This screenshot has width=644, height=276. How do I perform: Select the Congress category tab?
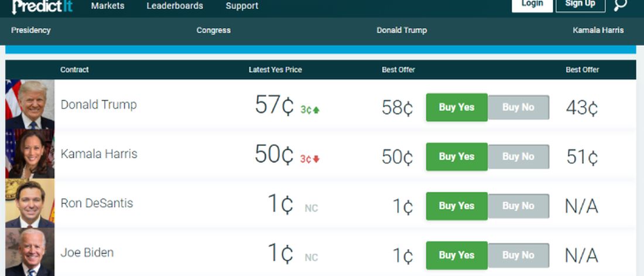click(214, 30)
